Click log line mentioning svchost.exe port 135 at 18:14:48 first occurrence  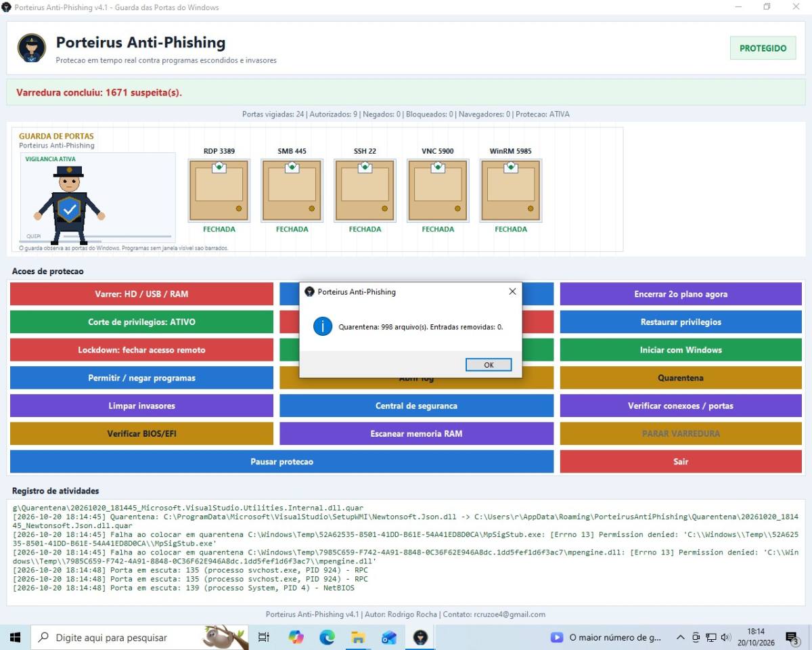(191, 570)
